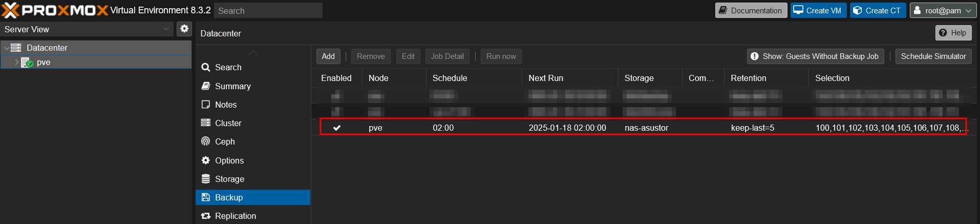
Task: Click the Proxmox logo icon
Action: [x=10, y=10]
